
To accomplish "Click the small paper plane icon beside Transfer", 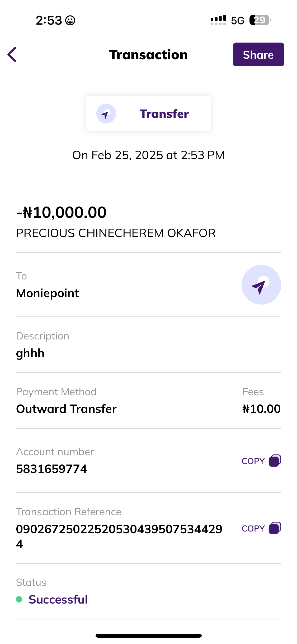I will point(106,114).
